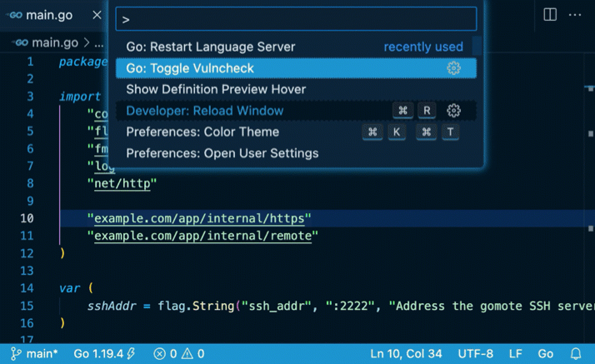
Task: Open Go 1.19.4 version selector
Action: [104, 354]
